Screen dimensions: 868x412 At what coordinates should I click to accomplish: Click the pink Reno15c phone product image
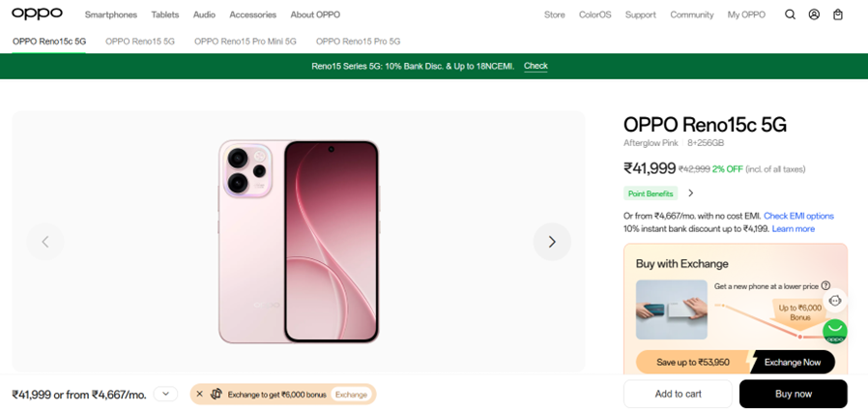click(299, 242)
